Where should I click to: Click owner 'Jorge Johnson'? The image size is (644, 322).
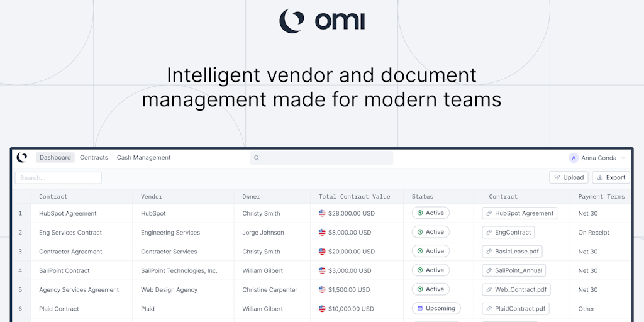click(x=263, y=233)
